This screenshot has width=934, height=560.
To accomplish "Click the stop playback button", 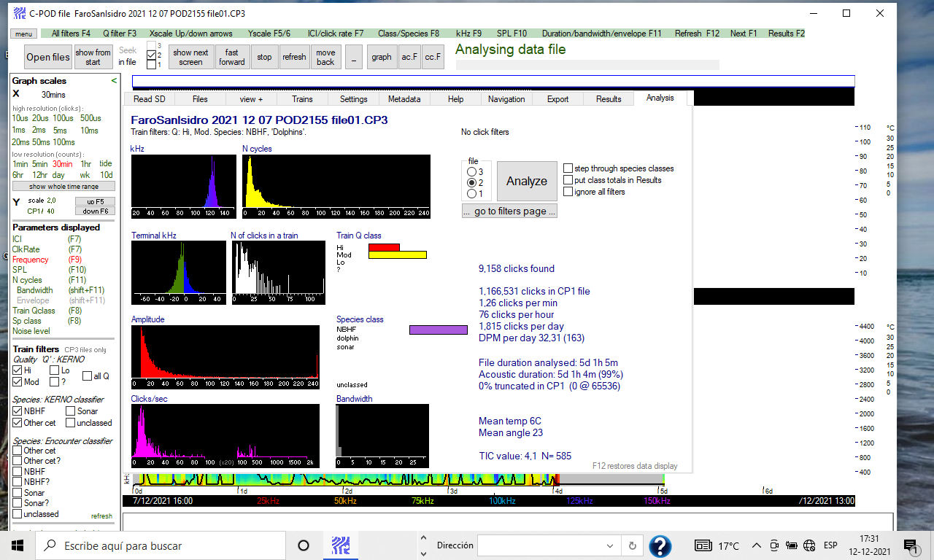I will tap(264, 57).
